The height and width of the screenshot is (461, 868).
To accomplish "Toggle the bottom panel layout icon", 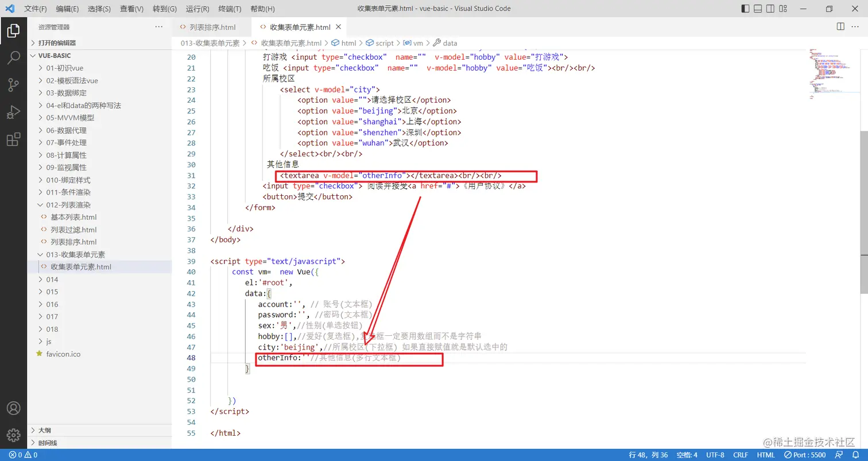I will coord(758,9).
